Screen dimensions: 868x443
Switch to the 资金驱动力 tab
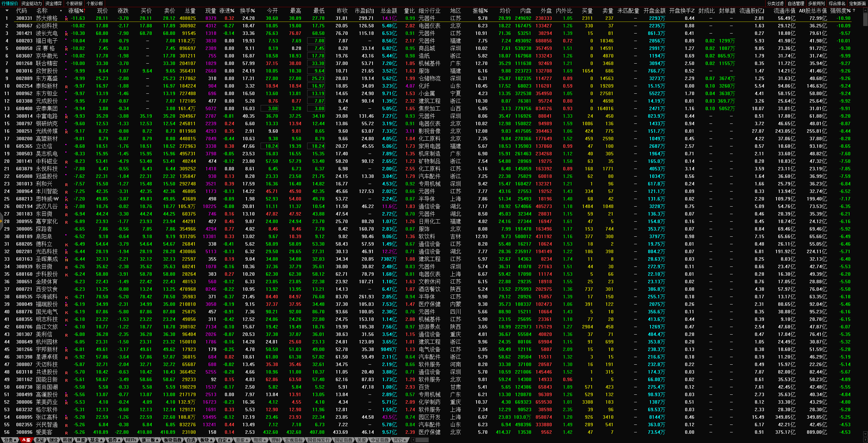click(x=32, y=3)
